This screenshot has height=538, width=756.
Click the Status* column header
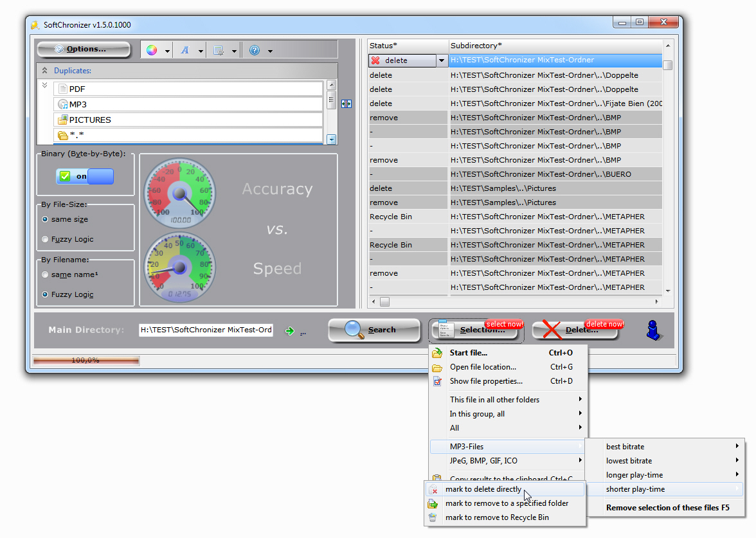pos(408,46)
